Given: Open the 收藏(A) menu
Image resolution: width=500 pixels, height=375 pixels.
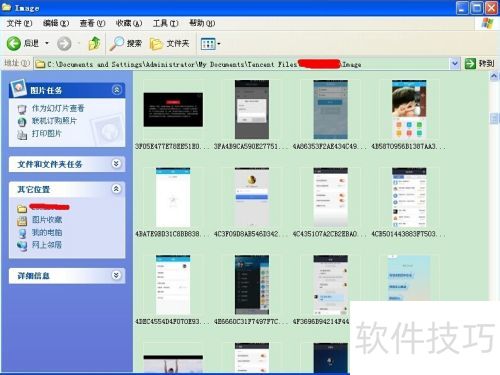Looking at the screenshot, I should coord(129,23).
